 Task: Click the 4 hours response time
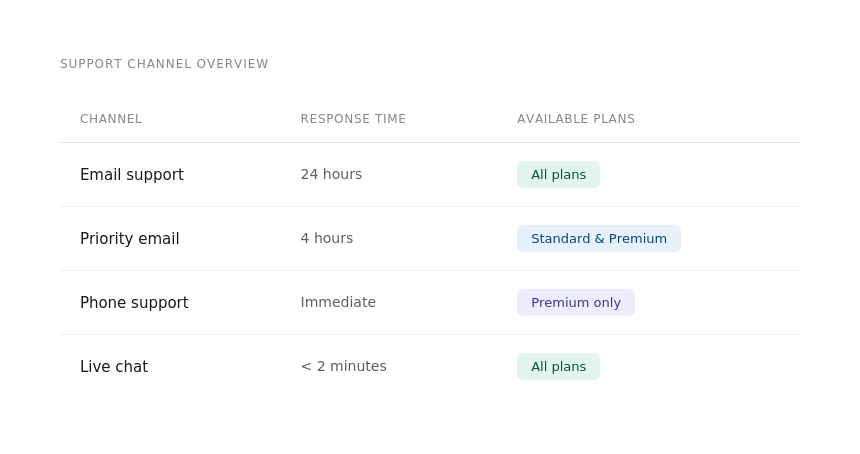click(x=327, y=238)
